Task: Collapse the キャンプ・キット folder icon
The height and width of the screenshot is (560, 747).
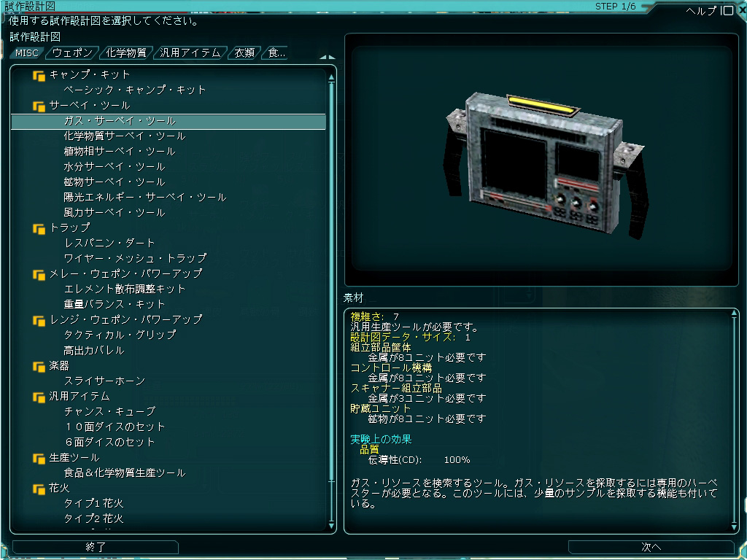Action: (39, 76)
